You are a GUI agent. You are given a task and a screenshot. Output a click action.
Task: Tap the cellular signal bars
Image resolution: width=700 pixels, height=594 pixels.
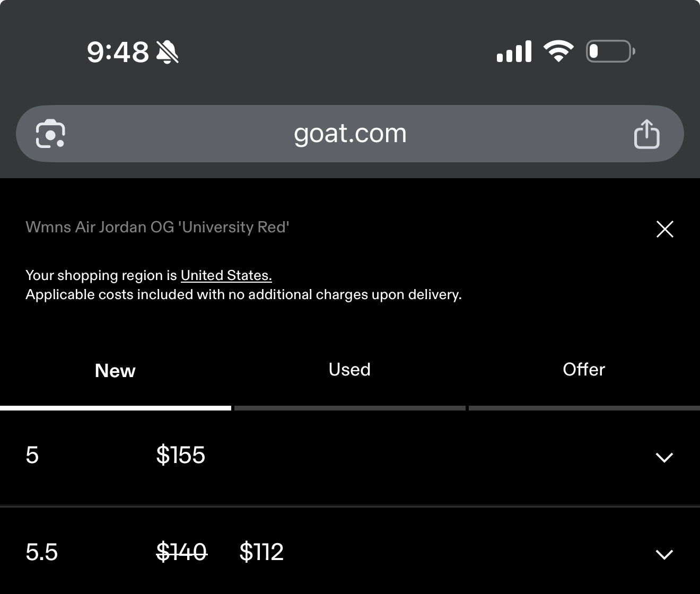click(x=514, y=51)
